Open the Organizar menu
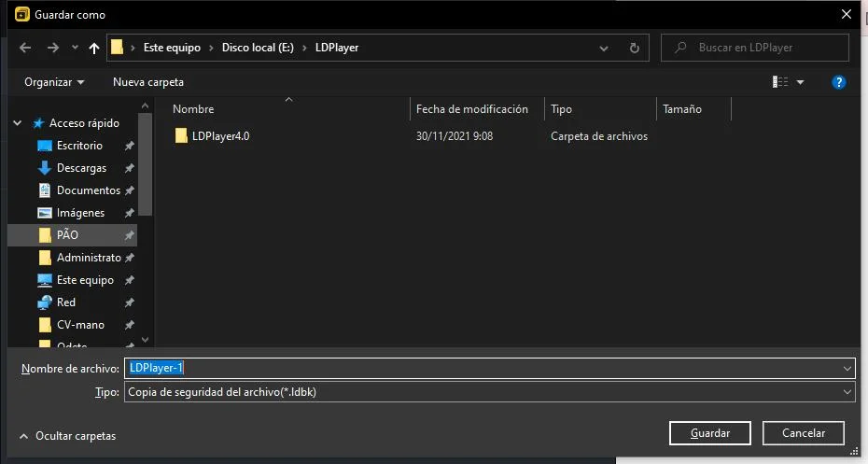This screenshot has height=464, width=868. click(54, 82)
